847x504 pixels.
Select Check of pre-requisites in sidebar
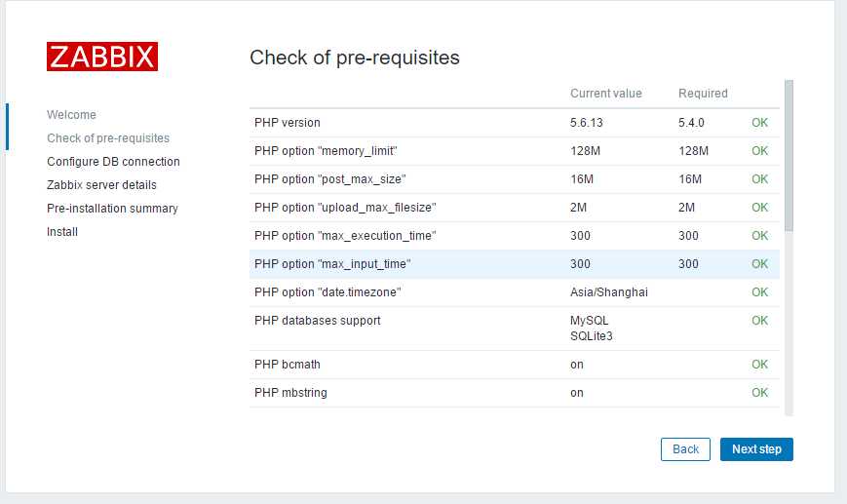pos(108,138)
